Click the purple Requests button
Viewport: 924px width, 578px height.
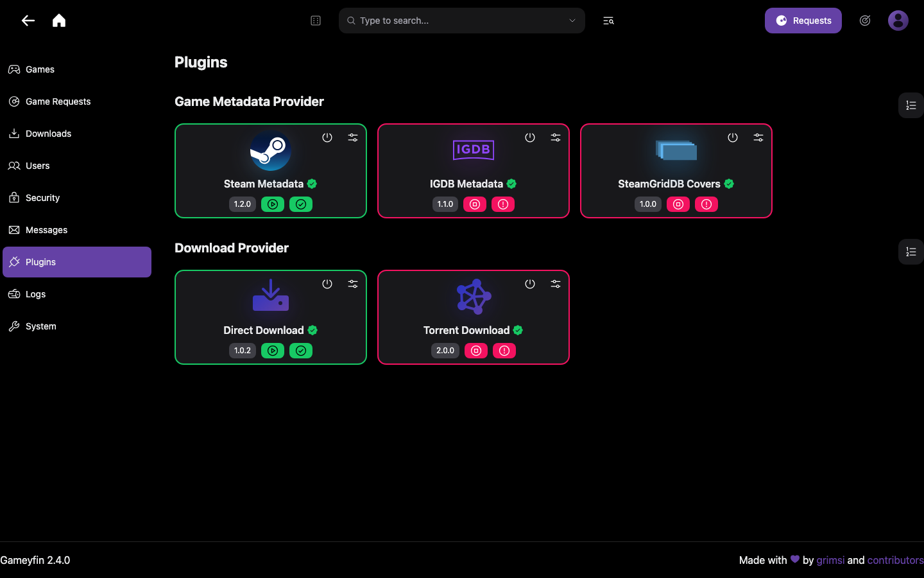(803, 21)
